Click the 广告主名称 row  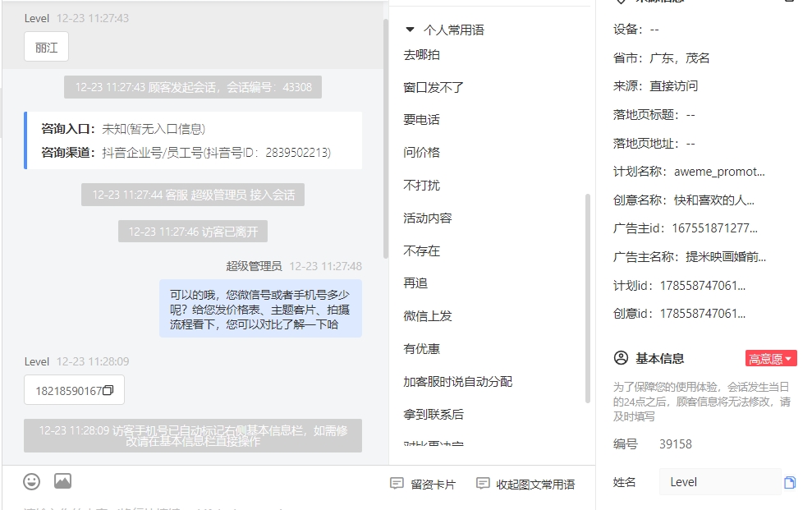tap(690, 257)
